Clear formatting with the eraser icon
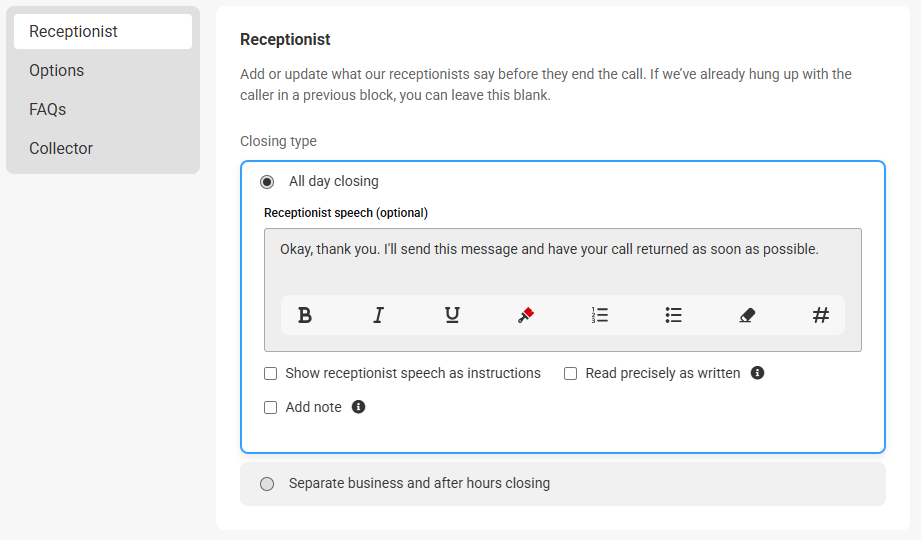The width and height of the screenshot is (921, 540). (x=747, y=316)
